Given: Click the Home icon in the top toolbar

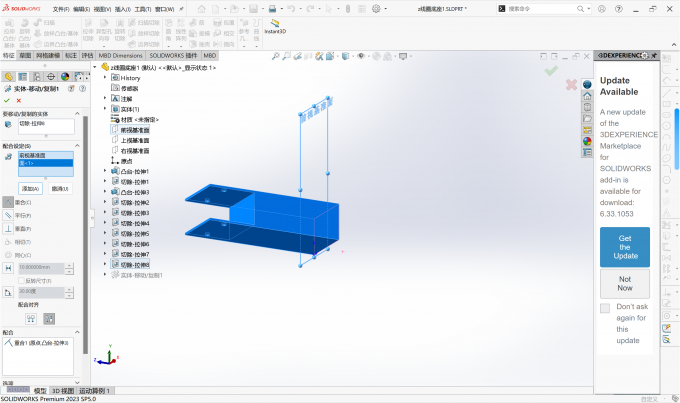Looking at the screenshot, I should [201, 9].
